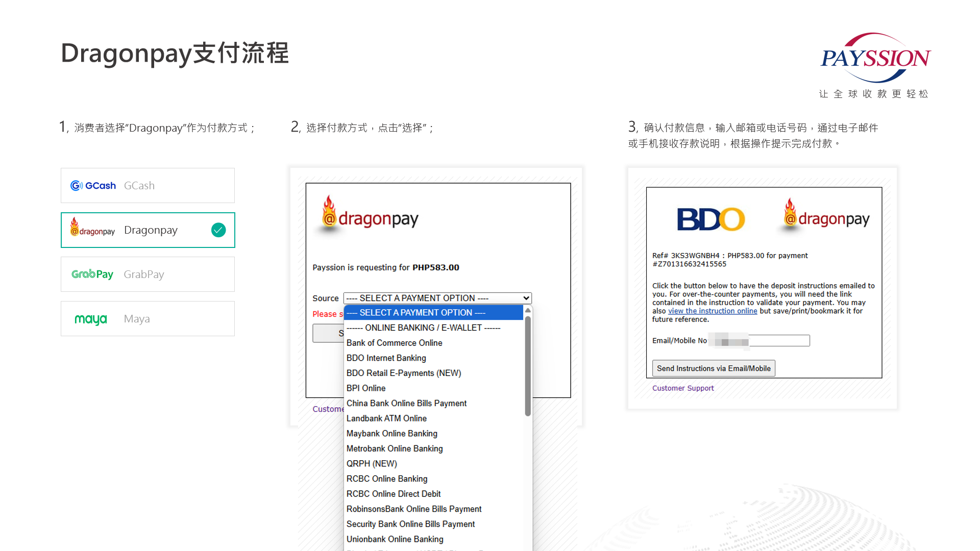The width and height of the screenshot is (980, 551).
Task: Choose Bank of Commerce Online
Action: click(x=434, y=343)
